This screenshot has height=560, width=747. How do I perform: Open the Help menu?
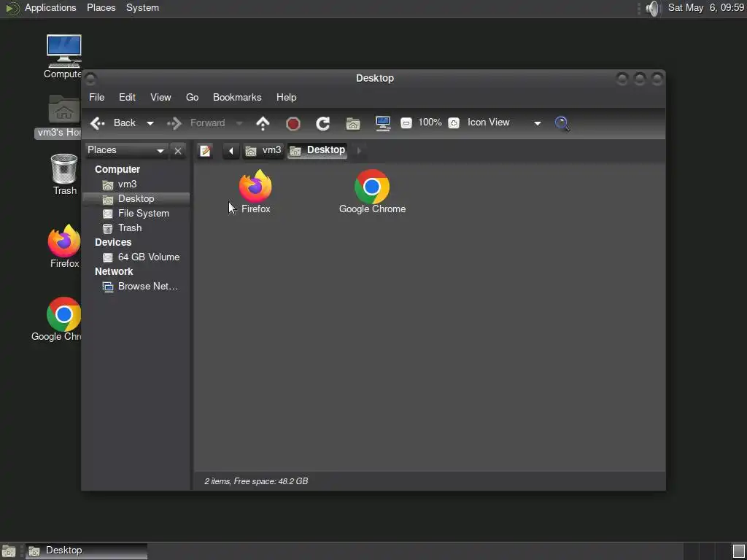coord(286,97)
